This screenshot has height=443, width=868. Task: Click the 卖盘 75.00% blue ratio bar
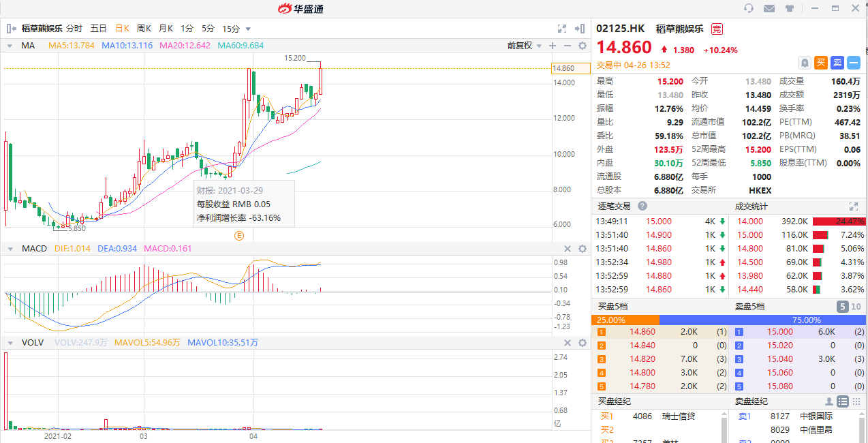(x=762, y=320)
